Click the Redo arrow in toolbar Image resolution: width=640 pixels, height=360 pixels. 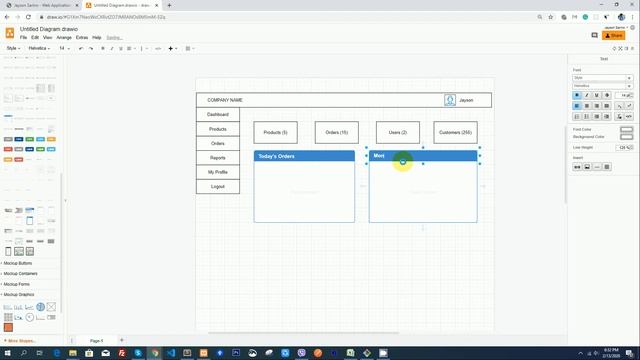click(91, 49)
